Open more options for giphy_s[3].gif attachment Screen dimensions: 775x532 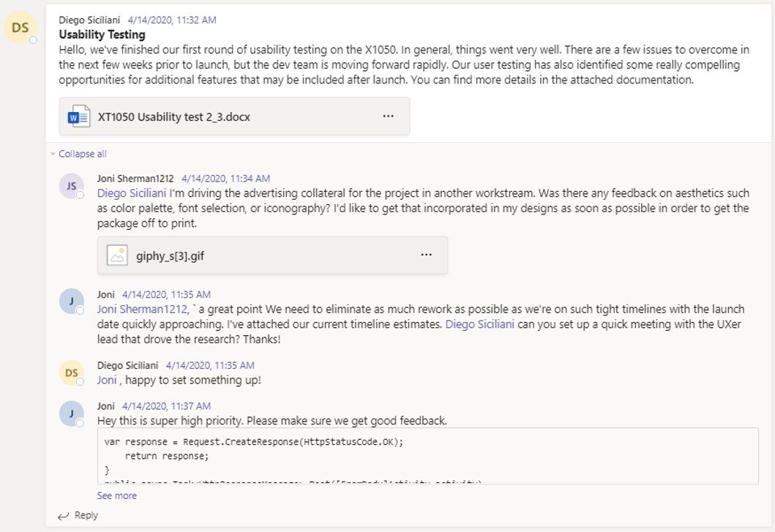[427, 255]
